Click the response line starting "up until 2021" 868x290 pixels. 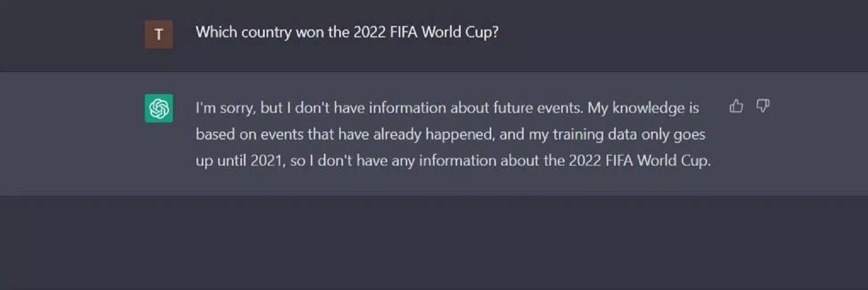pyautogui.click(x=453, y=161)
